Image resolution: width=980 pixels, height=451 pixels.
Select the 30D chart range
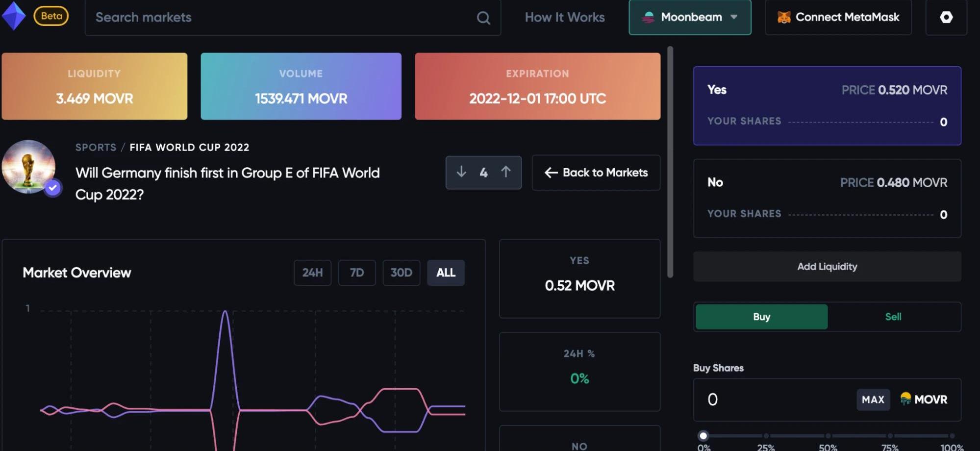[401, 273]
